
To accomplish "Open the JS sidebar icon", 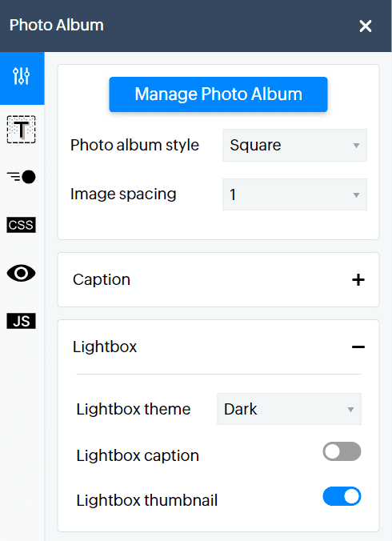I will (x=21, y=321).
